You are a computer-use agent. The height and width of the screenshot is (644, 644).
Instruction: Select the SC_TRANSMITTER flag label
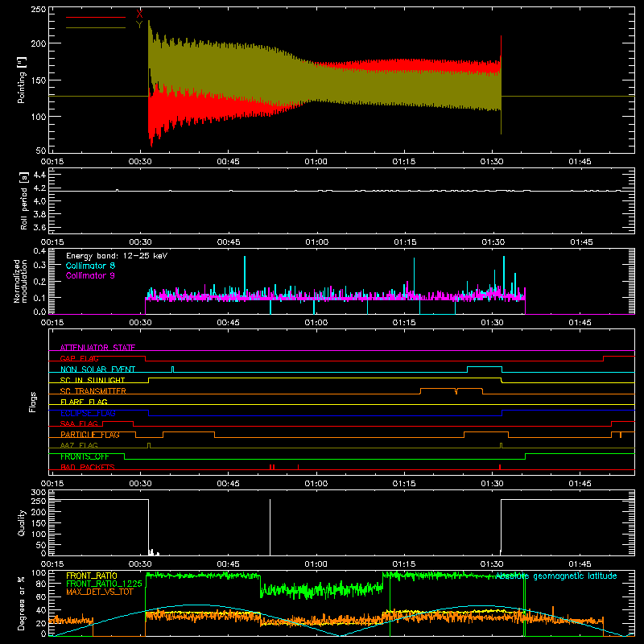click(x=93, y=391)
